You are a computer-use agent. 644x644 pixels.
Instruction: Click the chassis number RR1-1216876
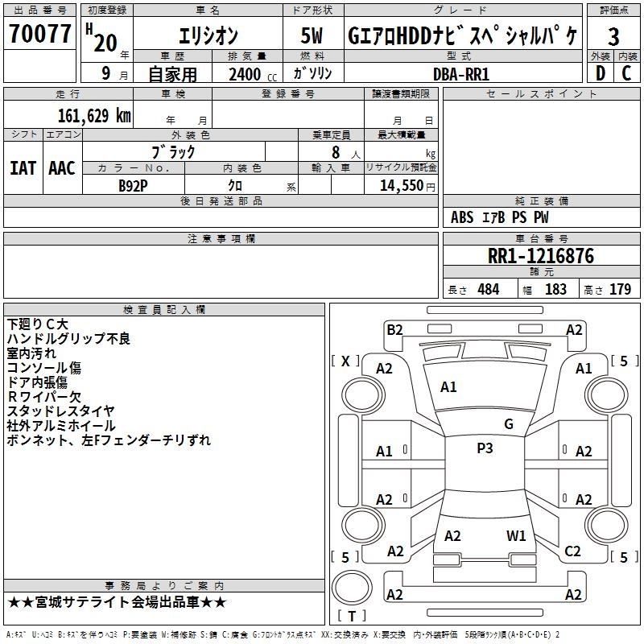[x=541, y=257]
